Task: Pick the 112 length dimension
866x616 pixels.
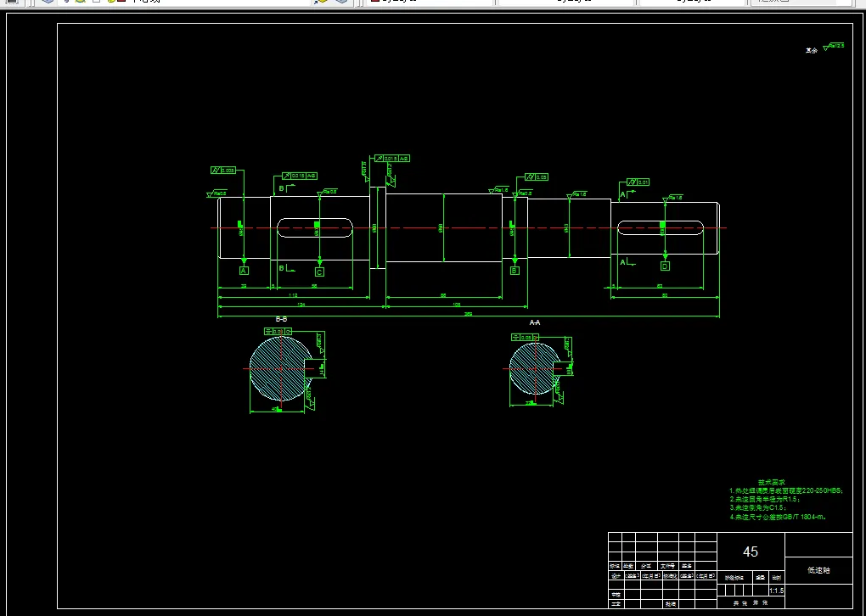Action: click(x=293, y=295)
